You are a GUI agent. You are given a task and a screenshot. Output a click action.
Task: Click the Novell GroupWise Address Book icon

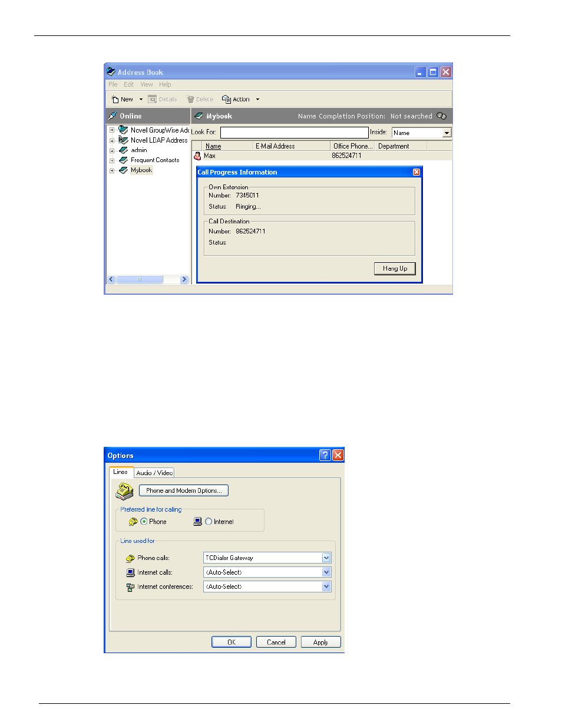click(123, 130)
